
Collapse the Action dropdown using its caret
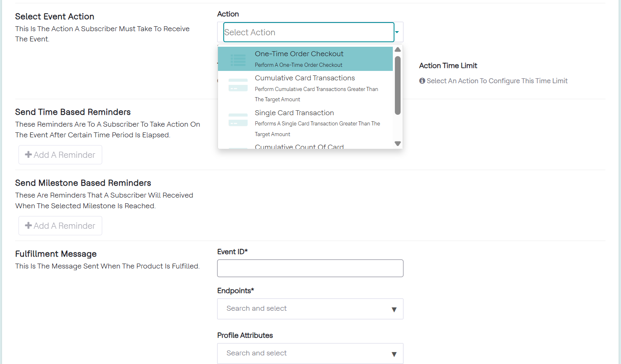[397, 32]
